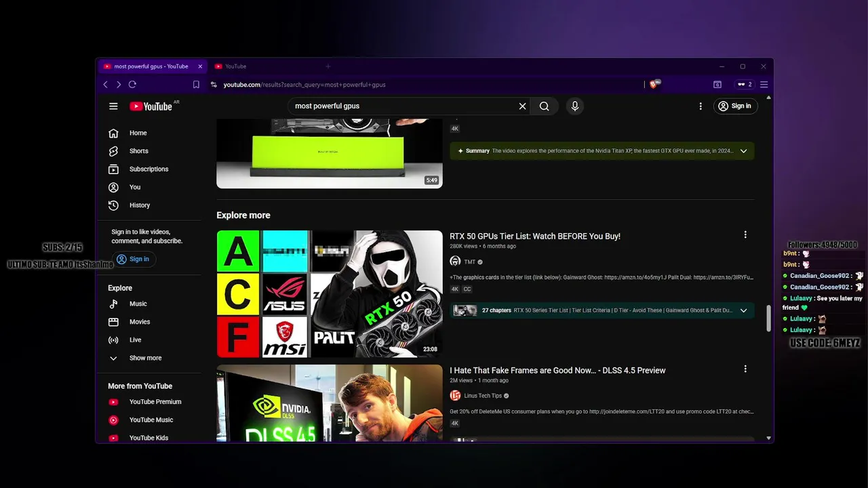
Task: Click scrollbar up arrow
Action: (x=768, y=98)
